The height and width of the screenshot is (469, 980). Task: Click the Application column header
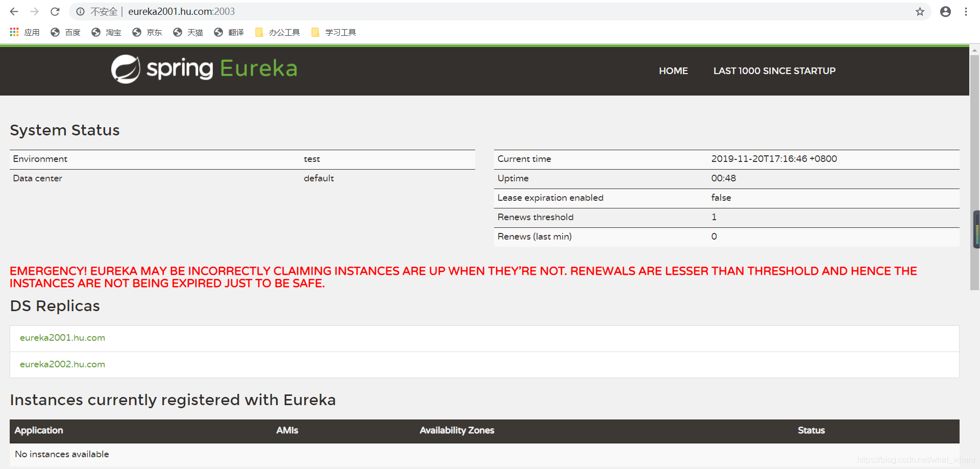[x=39, y=430]
